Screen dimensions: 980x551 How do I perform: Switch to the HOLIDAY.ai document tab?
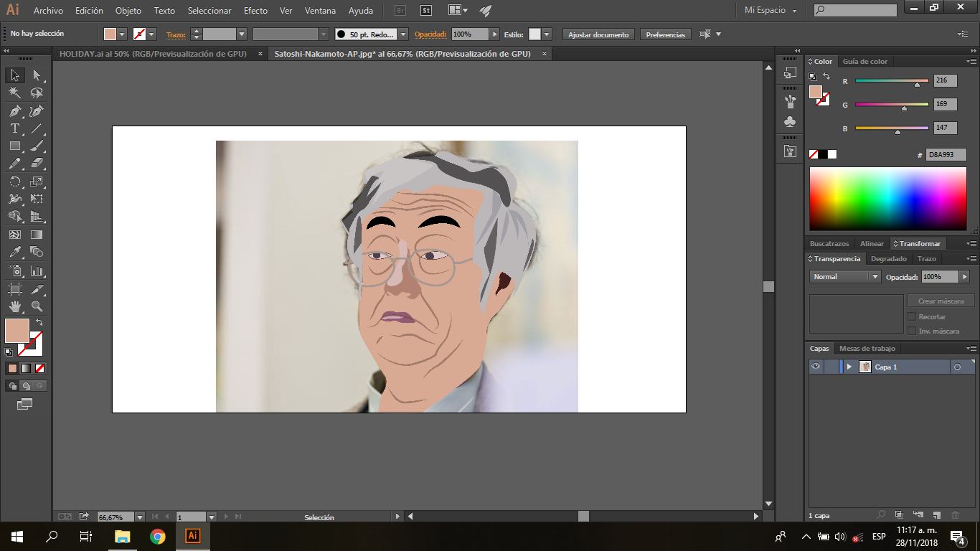tap(153, 54)
